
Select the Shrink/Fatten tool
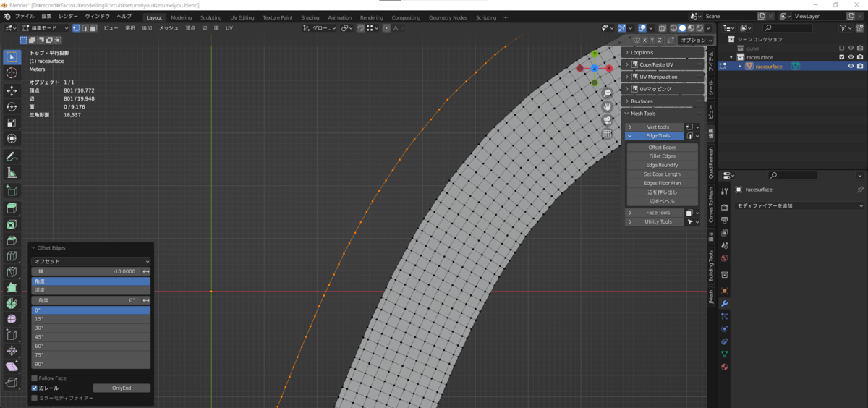(12, 351)
